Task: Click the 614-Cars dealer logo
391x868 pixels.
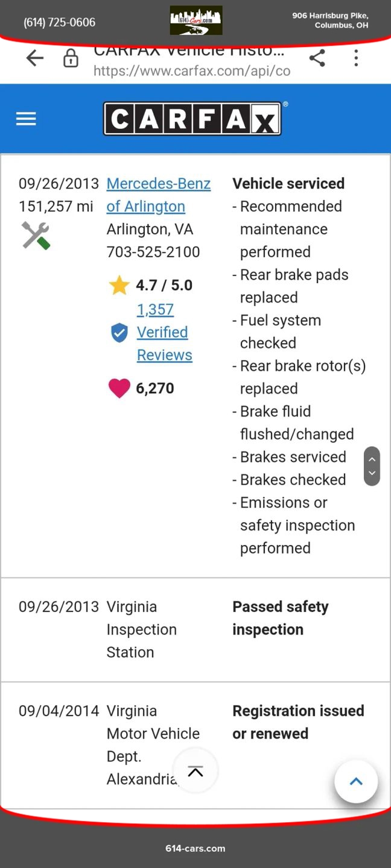Action: pos(195,21)
